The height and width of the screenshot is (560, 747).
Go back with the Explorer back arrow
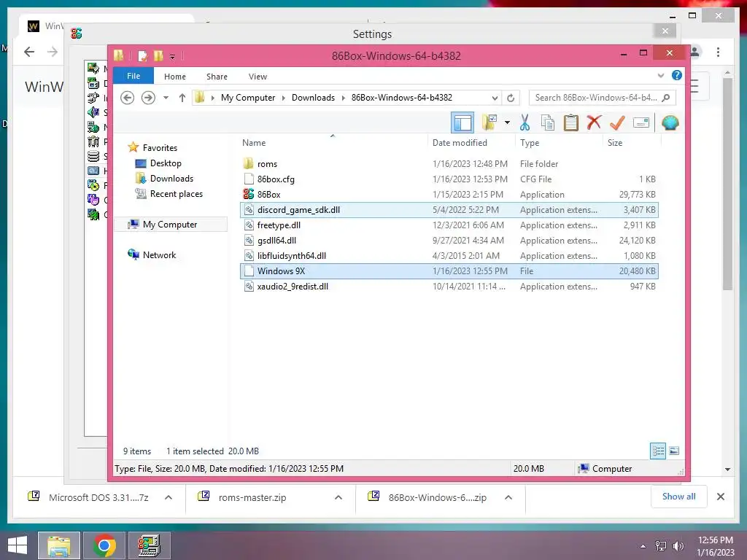(127, 98)
